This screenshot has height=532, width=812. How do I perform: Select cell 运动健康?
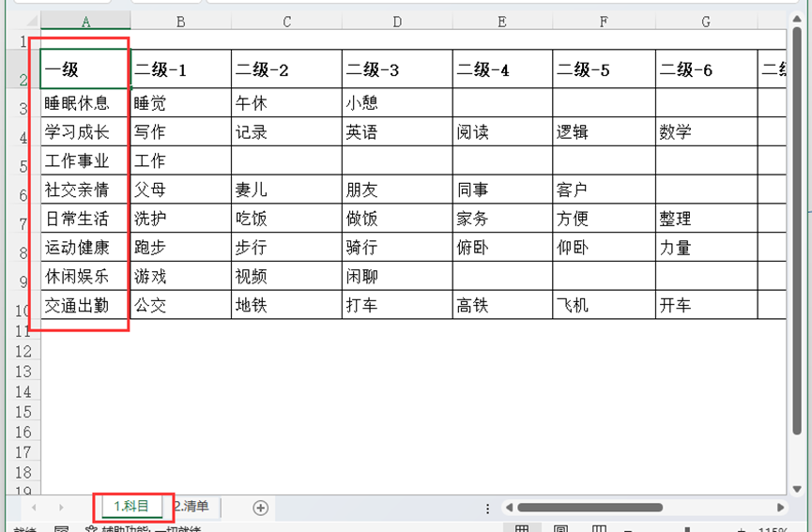tap(85, 247)
